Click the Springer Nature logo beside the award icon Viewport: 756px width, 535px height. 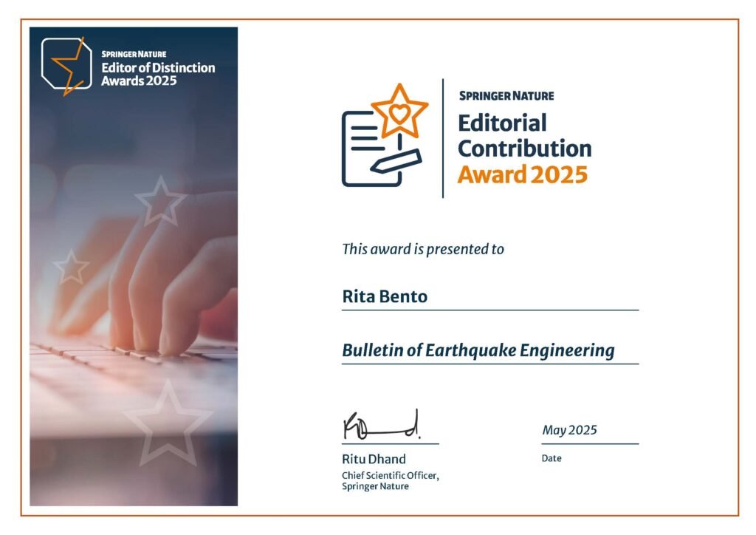(506, 95)
